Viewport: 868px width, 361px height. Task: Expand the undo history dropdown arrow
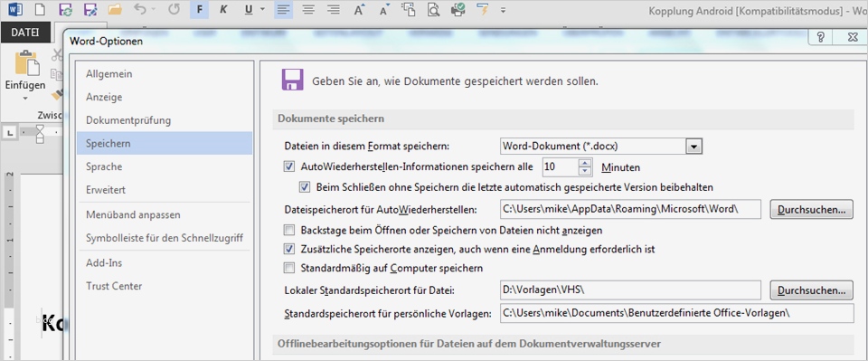click(x=154, y=10)
